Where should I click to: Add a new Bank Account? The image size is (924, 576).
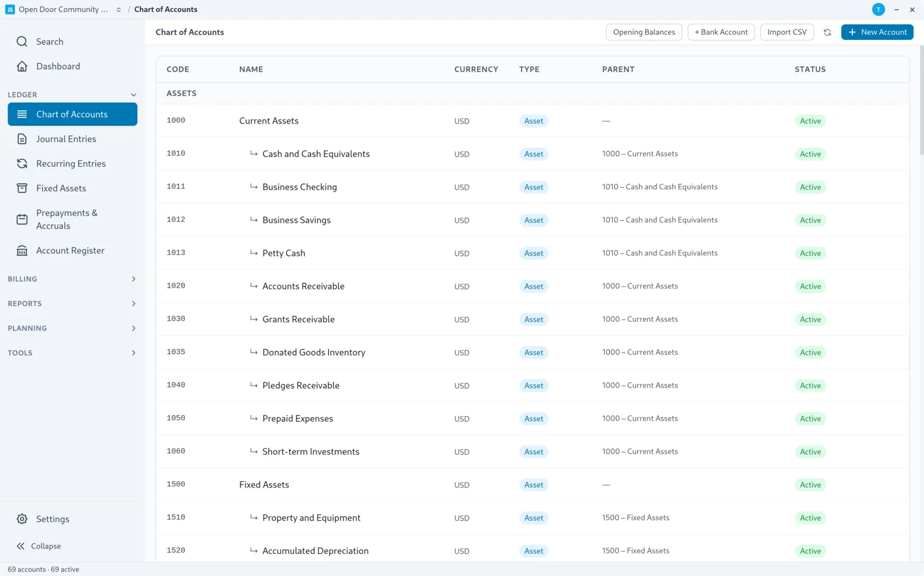721,32
